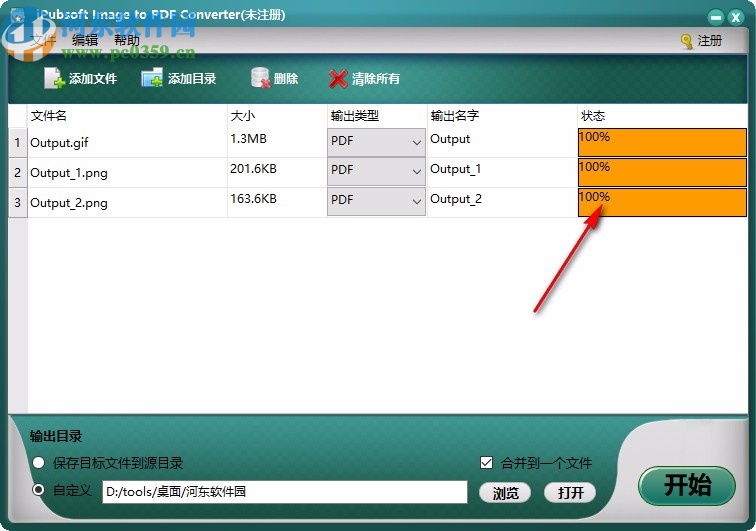Click the 状态 column header

click(x=662, y=116)
